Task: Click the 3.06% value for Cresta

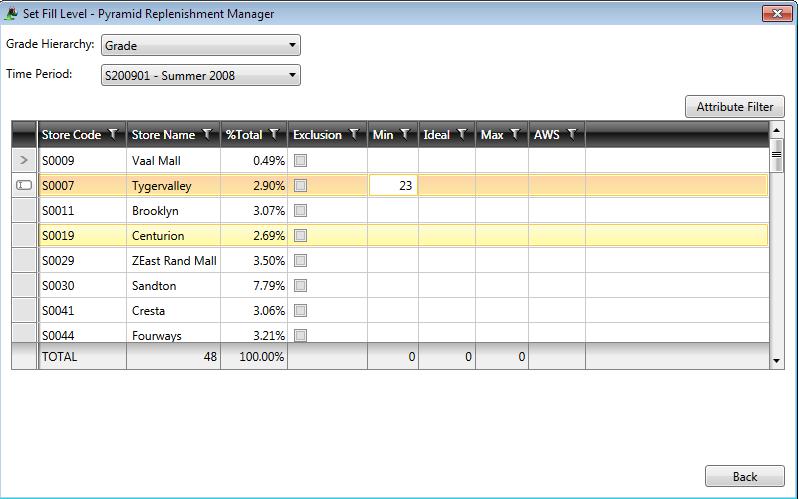Action: (x=269, y=310)
